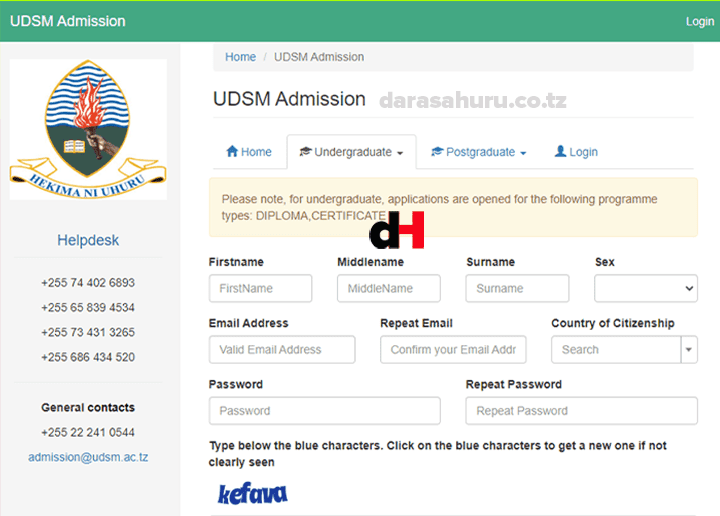Viewport: 720px width, 516px height.
Task: Click the graduation cap icon beside Postgraduate
Action: click(437, 151)
